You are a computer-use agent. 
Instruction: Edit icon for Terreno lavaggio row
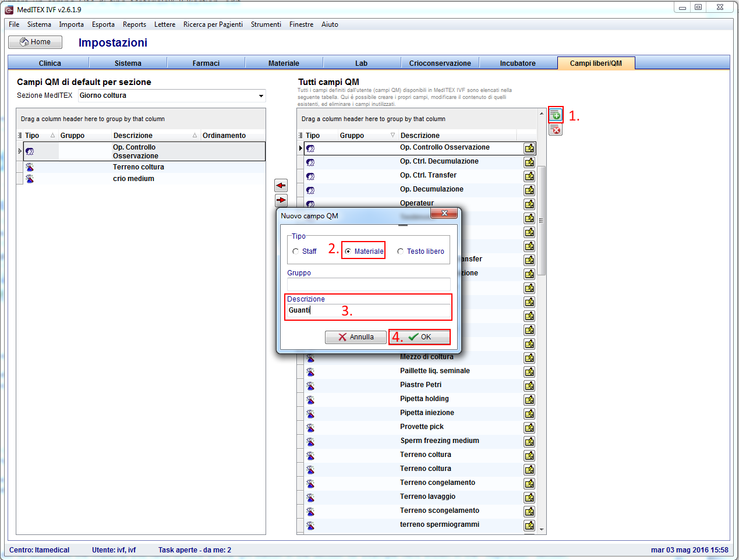click(529, 498)
